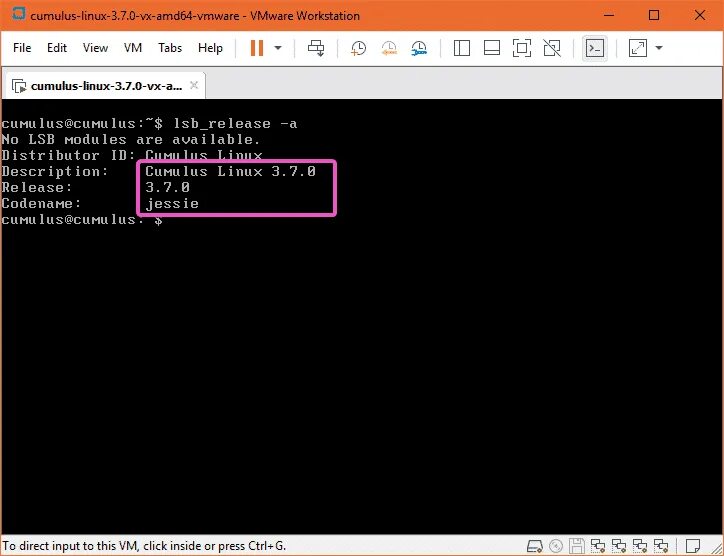Click the 'Distributor ID:' label in terminal

[x=68, y=155]
